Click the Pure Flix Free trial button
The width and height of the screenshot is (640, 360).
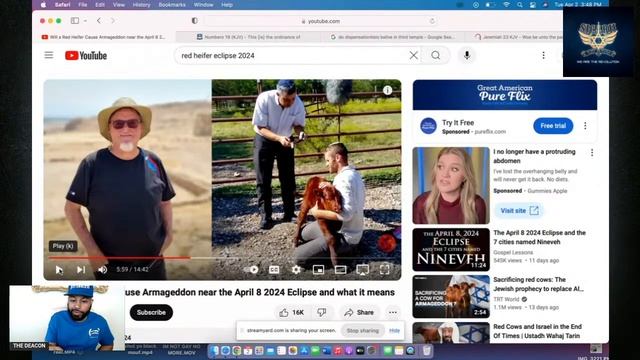[553, 126]
